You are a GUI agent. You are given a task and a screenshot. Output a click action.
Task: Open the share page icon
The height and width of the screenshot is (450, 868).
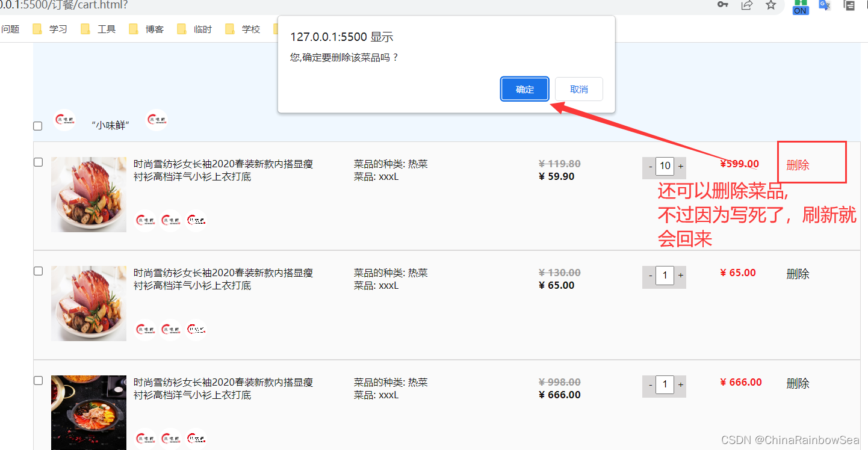tap(747, 5)
